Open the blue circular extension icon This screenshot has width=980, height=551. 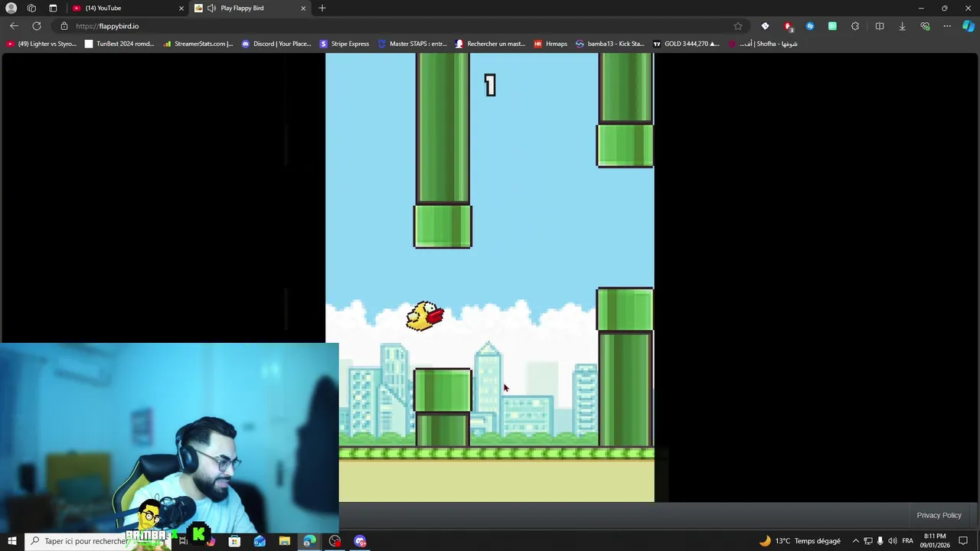coord(810,26)
